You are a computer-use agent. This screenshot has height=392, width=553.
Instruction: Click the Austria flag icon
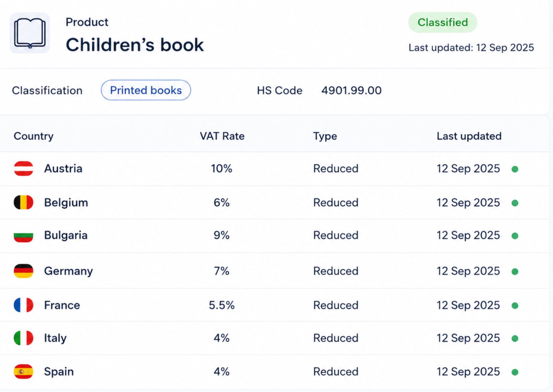(x=23, y=169)
